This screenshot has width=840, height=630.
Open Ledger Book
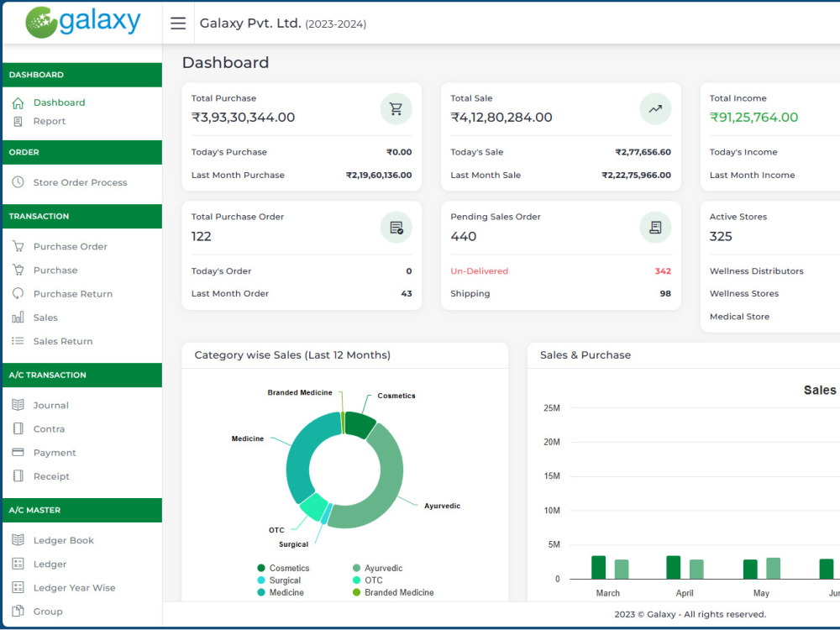63,540
